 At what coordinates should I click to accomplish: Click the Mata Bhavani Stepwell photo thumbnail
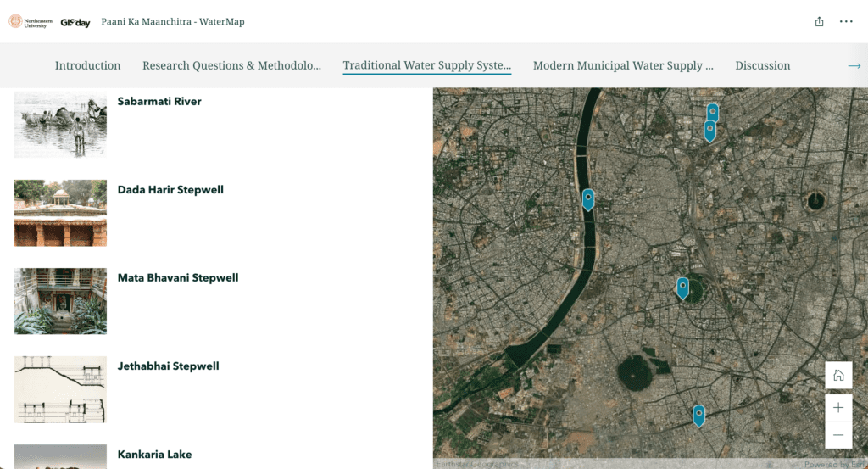(60, 301)
